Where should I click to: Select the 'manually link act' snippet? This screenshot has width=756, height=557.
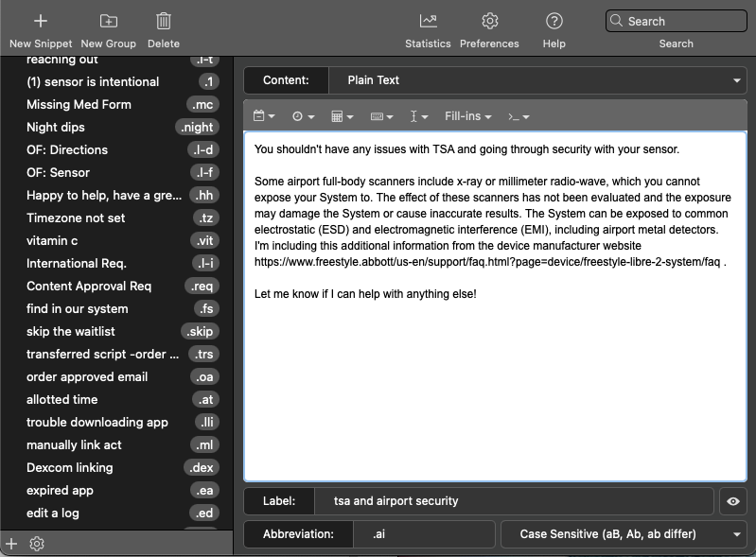[116, 444]
